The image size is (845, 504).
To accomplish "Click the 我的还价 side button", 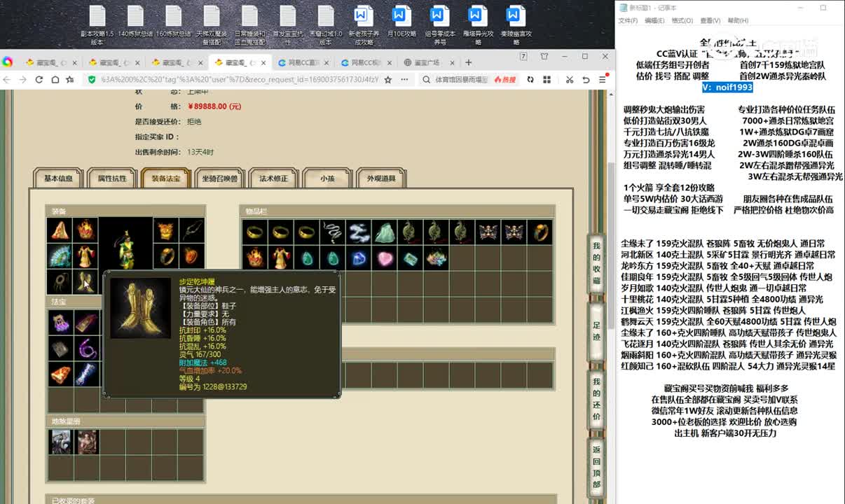I will 596,400.
